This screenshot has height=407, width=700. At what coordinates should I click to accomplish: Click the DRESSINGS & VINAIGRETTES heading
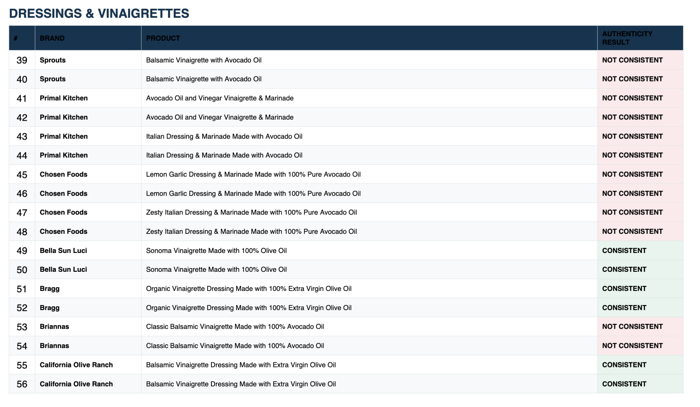pos(99,13)
